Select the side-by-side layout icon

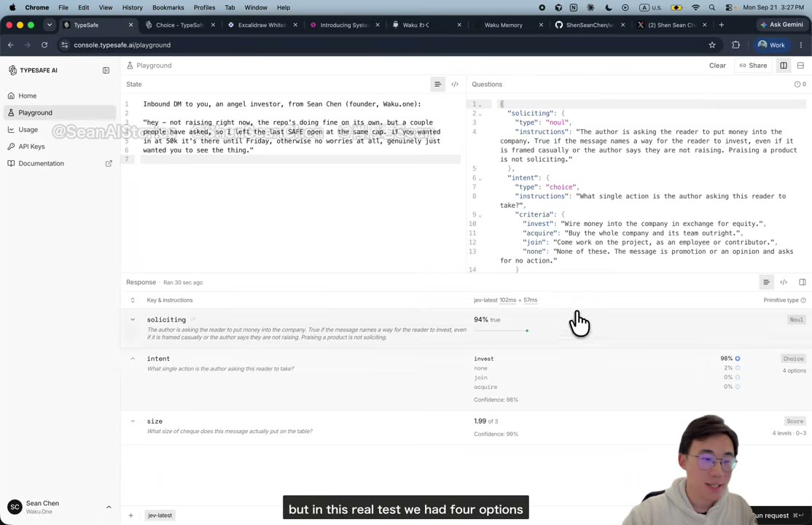tap(784, 66)
